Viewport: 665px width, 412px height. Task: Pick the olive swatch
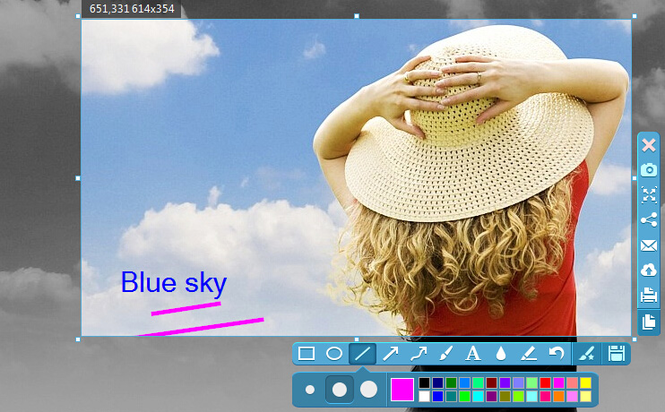pyautogui.click(x=505, y=396)
